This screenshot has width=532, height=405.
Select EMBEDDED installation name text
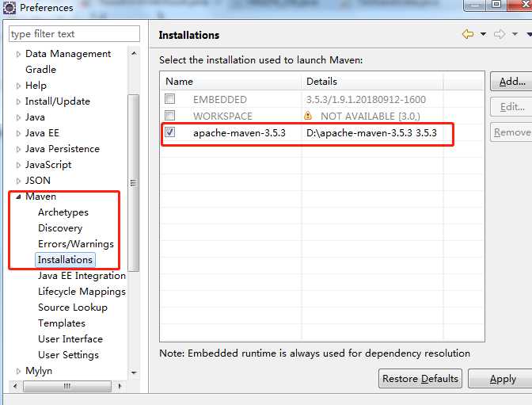[x=220, y=100]
